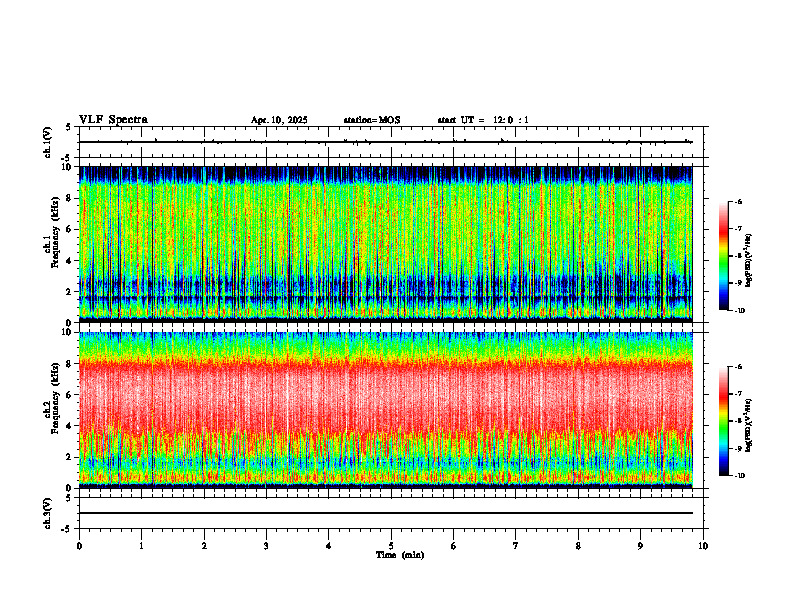Click the ch.1 spectrogram color scale bar
This screenshot has width=792, height=612.
point(723,256)
